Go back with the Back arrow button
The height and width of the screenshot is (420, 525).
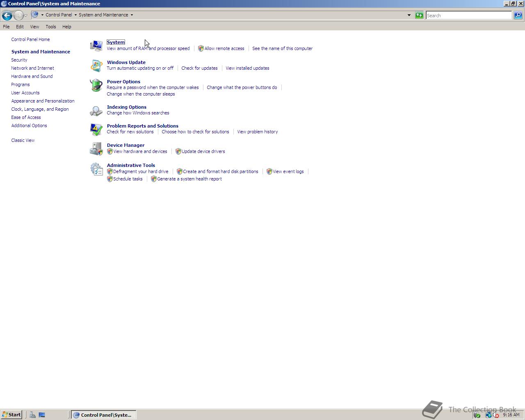coord(7,16)
